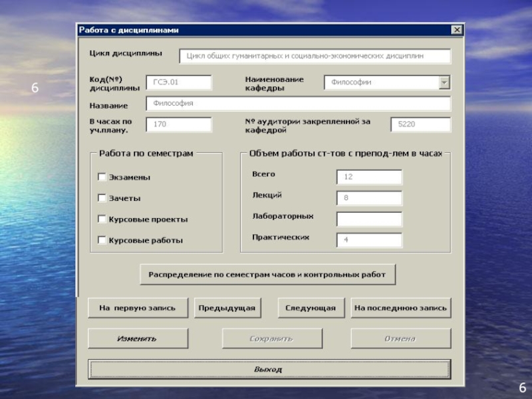
Task: Click the Название field with Философия
Action: [299, 104]
